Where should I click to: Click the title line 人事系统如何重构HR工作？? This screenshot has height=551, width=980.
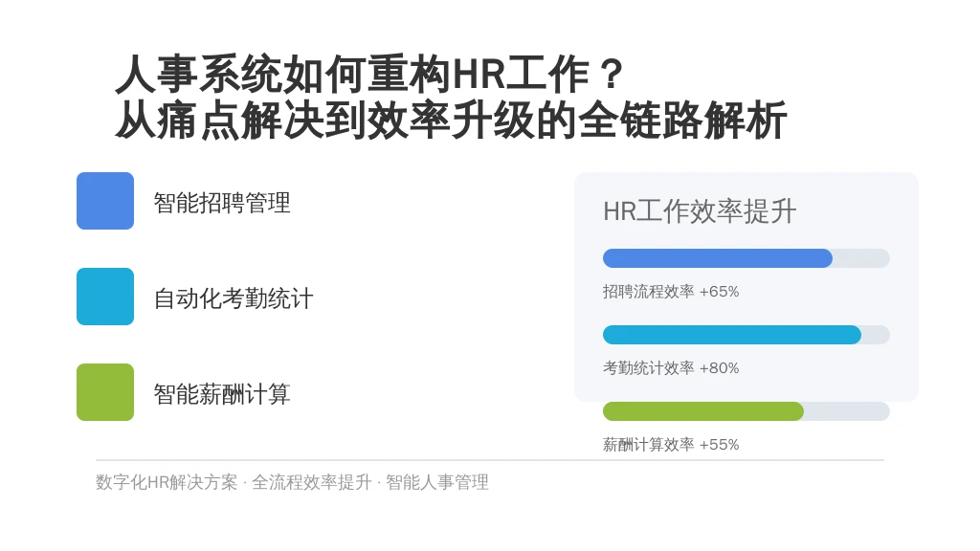370,75
